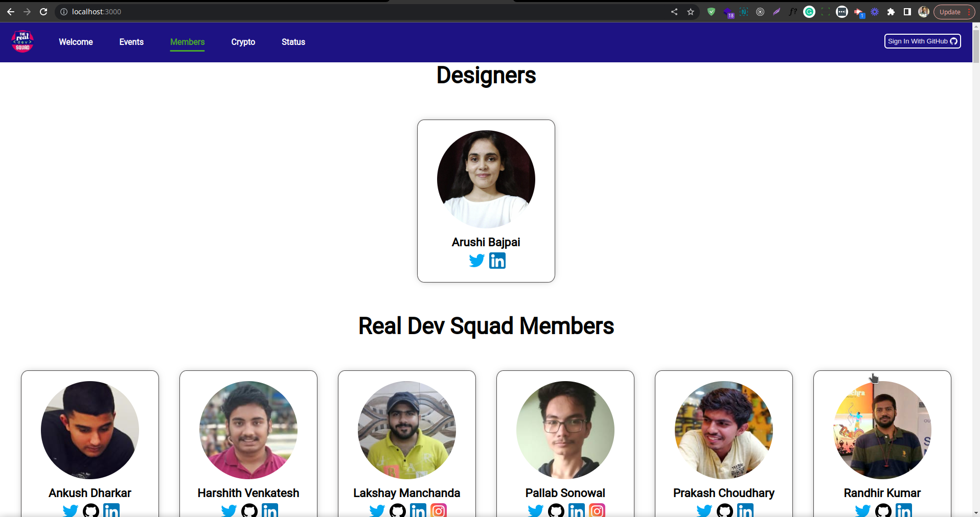Open Ankush Dharkar's GitHub icon
Screen dimensions: 980x517
91,510
